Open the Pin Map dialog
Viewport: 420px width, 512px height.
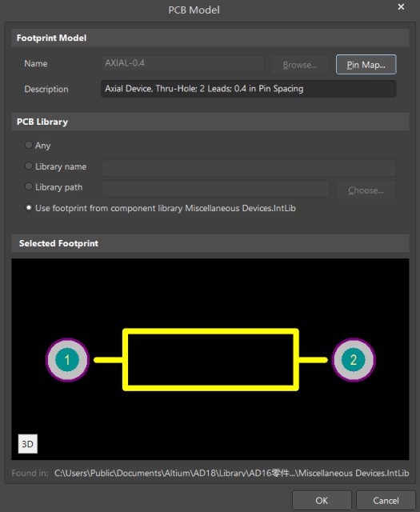[x=366, y=65]
